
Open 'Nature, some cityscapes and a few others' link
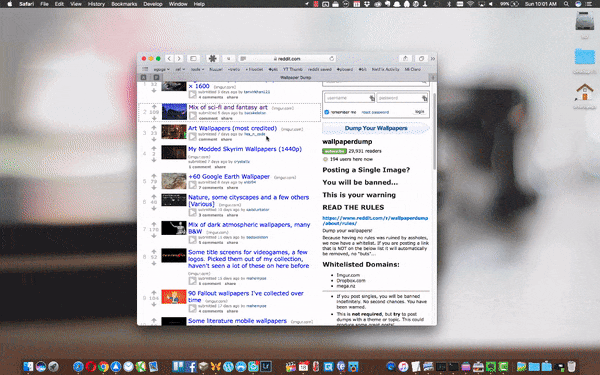[248, 201]
